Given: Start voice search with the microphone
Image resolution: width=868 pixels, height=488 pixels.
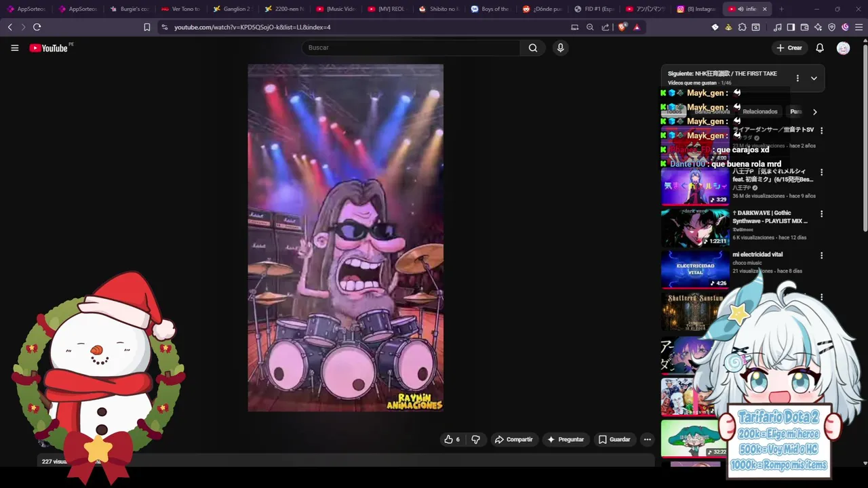Looking at the screenshot, I should tap(560, 47).
